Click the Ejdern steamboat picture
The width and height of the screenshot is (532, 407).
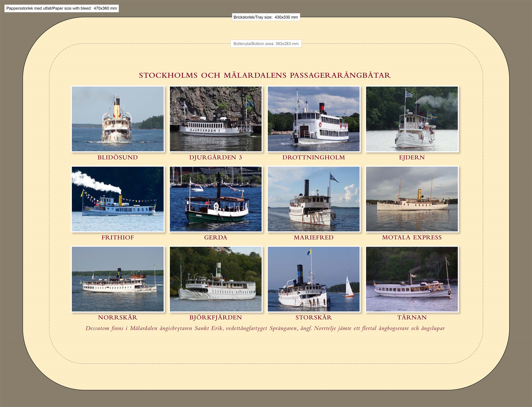tap(412, 119)
